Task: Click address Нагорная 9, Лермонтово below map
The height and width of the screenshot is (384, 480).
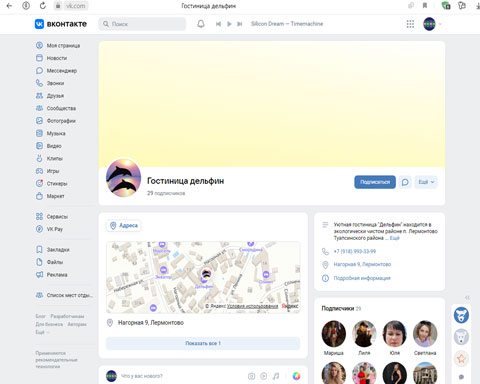Action: 151,323
